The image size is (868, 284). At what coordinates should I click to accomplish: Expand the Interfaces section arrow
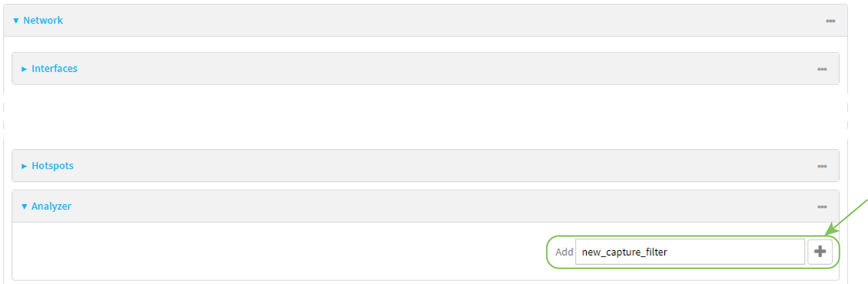[x=24, y=69]
